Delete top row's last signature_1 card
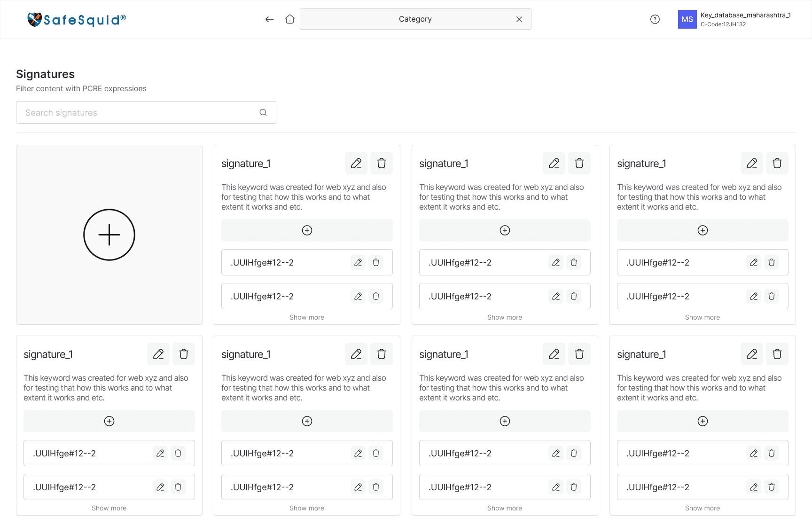812x525 pixels. coord(777,163)
